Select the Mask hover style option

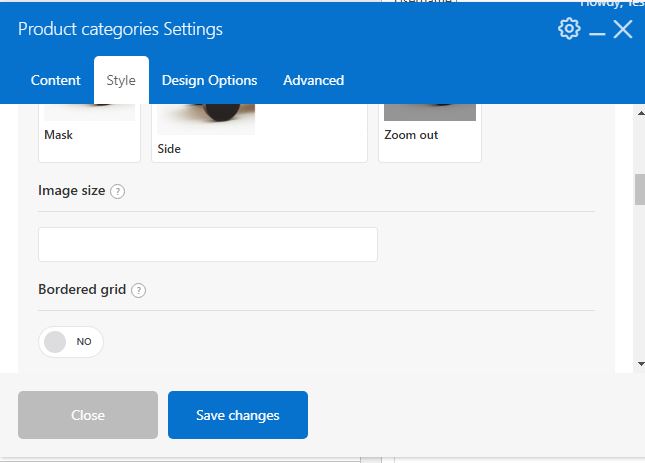tap(89, 132)
